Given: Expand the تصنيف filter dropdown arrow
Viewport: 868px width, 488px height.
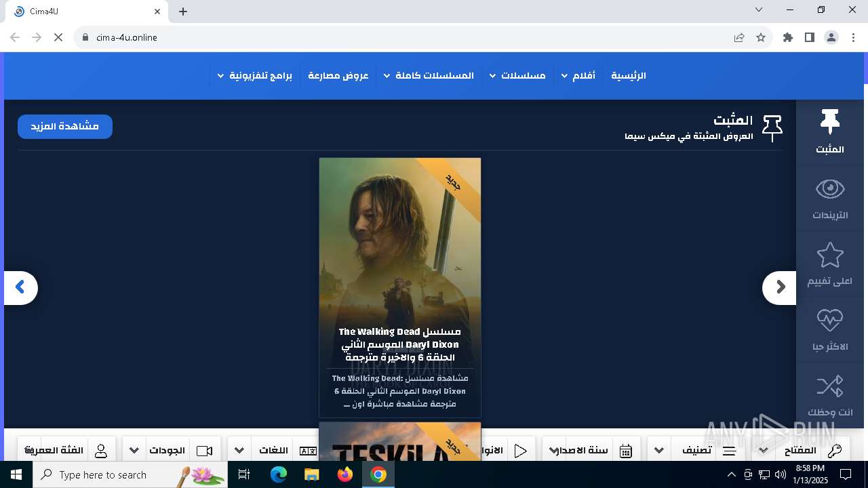Looking at the screenshot, I should click(658, 451).
